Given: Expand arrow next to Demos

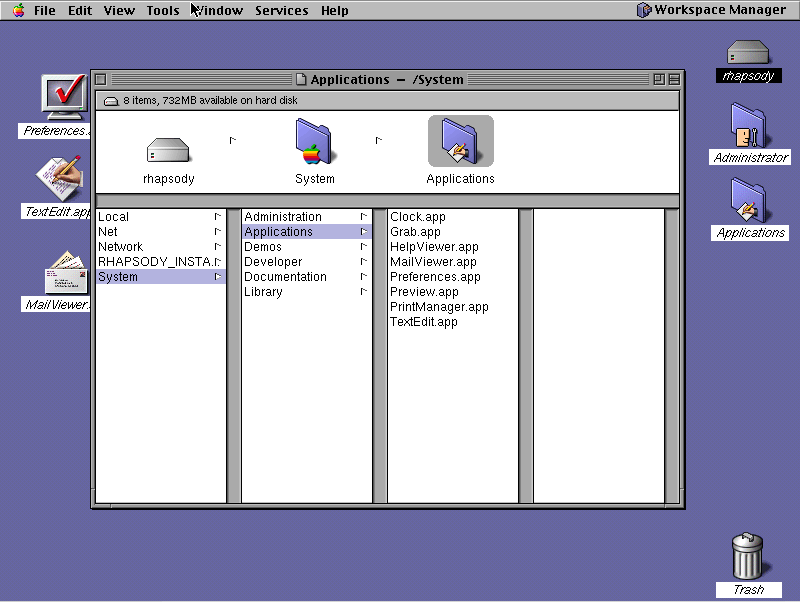Looking at the screenshot, I should tap(364, 246).
